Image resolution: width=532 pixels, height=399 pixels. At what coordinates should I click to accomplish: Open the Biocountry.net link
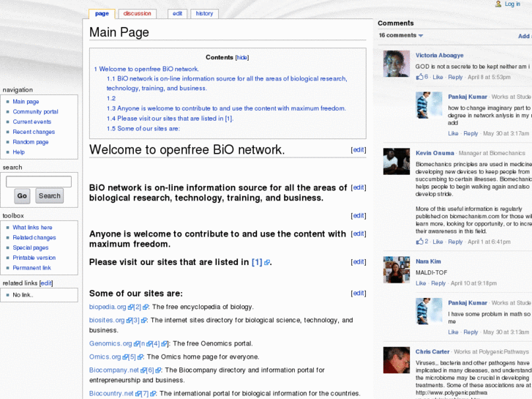(111, 394)
